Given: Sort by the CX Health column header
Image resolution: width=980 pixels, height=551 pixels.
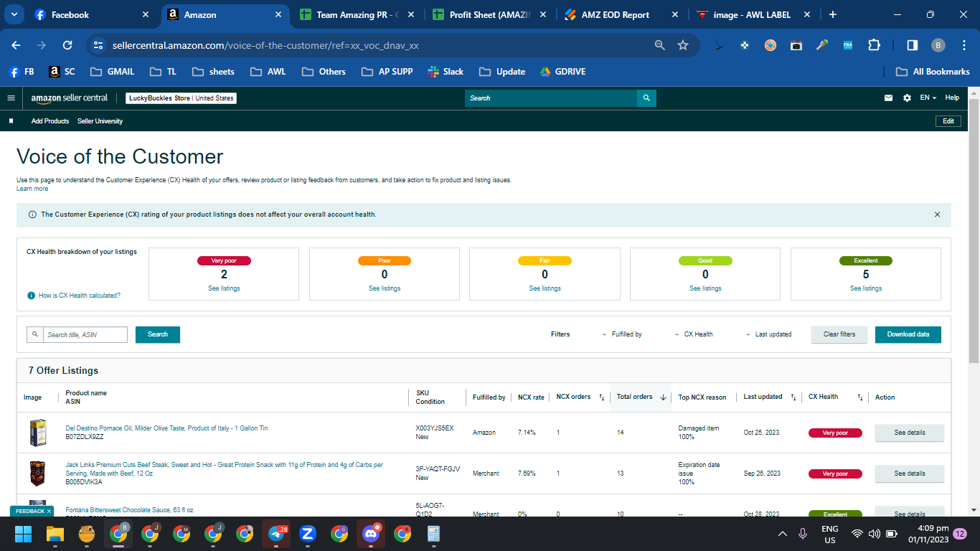Looking at the screenshot, I should pyautogui.click(x=859, y=397).
